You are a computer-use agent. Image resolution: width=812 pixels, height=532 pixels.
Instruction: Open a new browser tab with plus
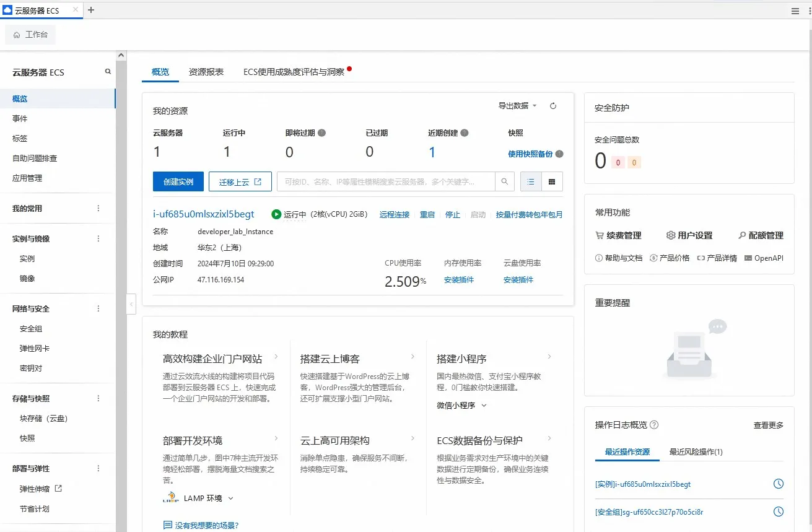click(x=91, y=10)
